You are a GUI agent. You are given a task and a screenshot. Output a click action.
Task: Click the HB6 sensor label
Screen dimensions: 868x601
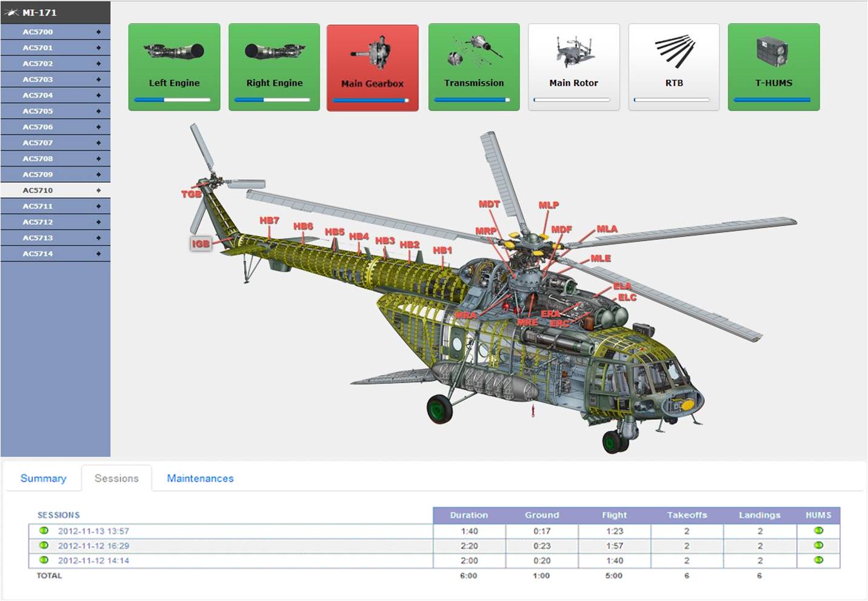[x=304, y=226]
